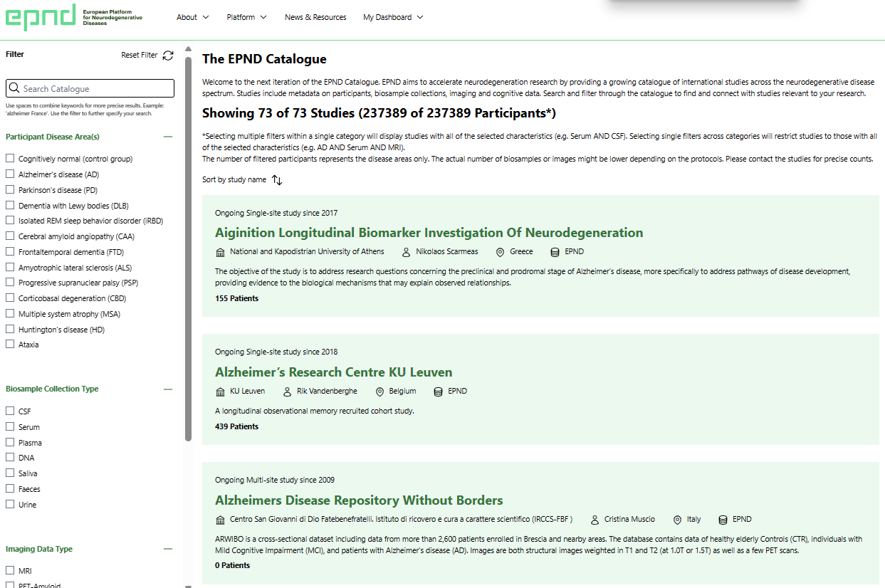The image size is (885, 588).
Task: Select Frontotemporal dementia (FTD) checkbox
Action: 10,252
